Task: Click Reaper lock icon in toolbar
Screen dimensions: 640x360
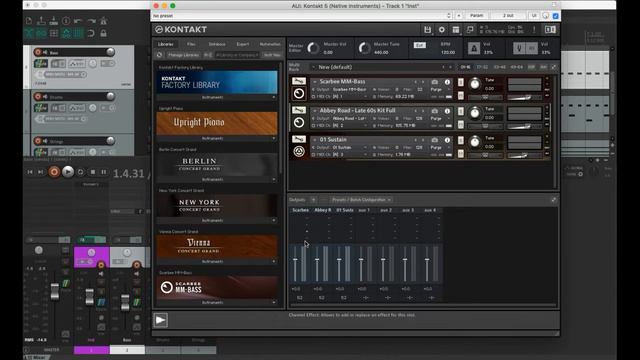Action: pyautogui.click(x=103, y=33)
